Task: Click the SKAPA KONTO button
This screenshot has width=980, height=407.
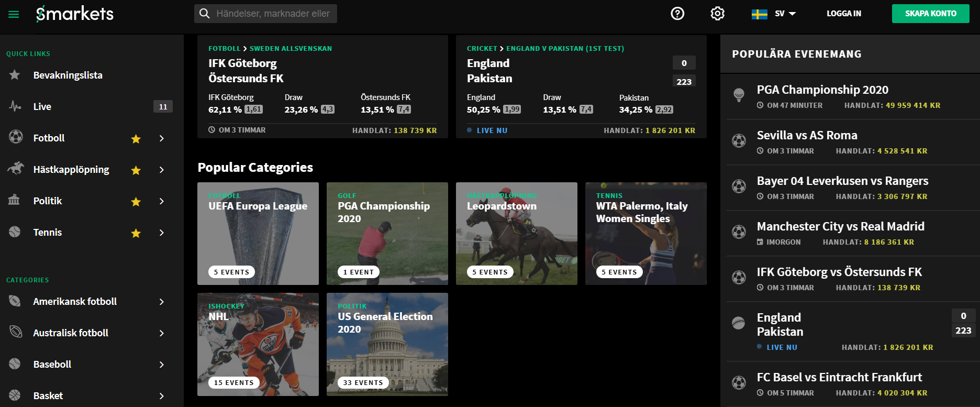Action: (x=931, y=14)
